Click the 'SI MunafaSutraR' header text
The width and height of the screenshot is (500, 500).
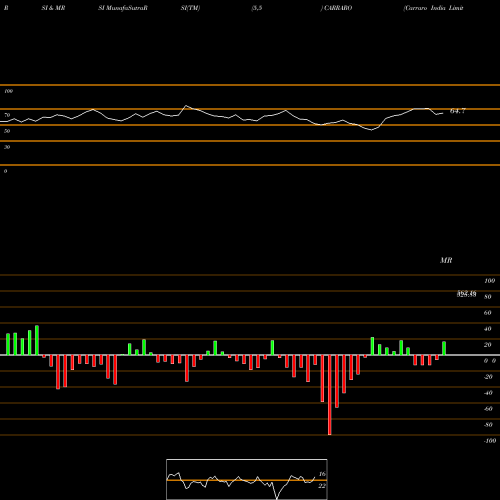[x=123, y=8]
